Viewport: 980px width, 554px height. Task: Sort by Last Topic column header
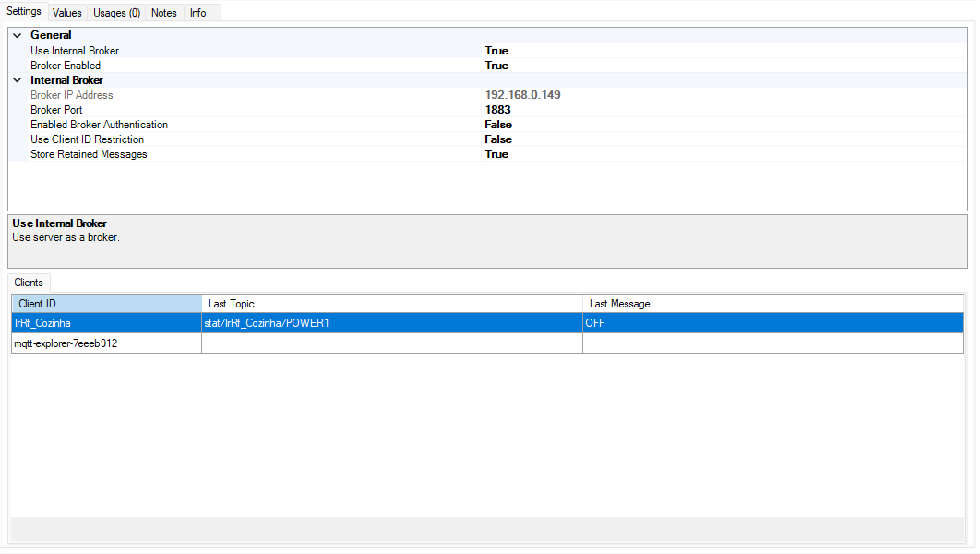[x=391, y=304]
